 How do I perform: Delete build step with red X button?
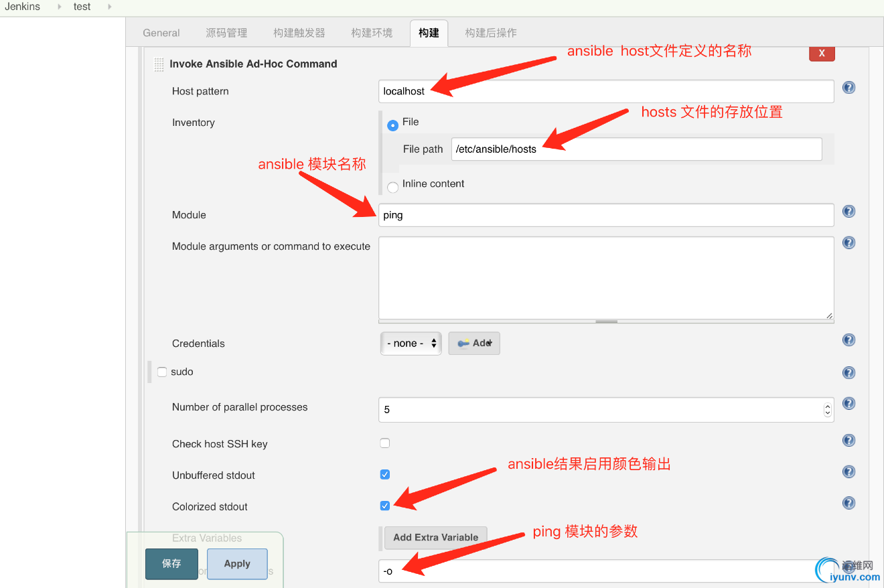tap(822, 54)
